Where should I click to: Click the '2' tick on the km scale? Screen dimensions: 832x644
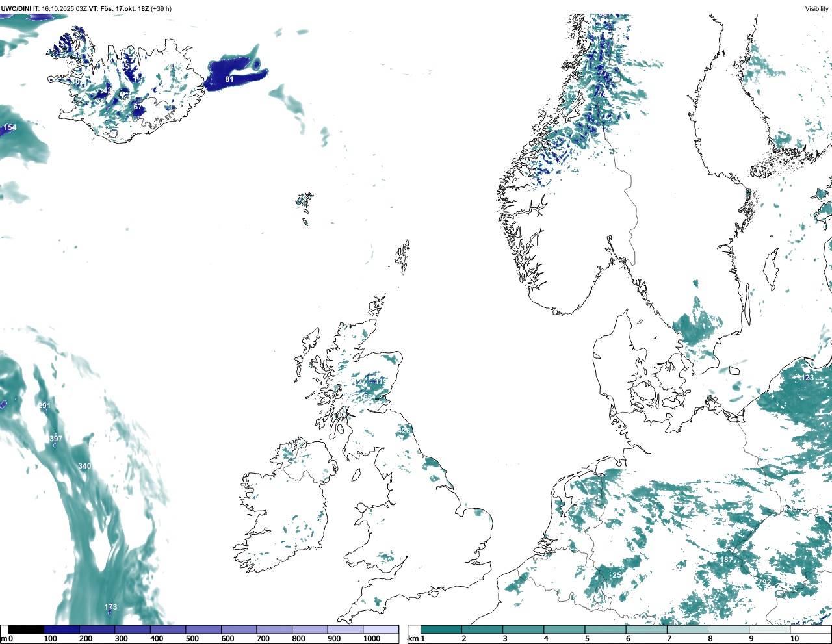point(464,639)
